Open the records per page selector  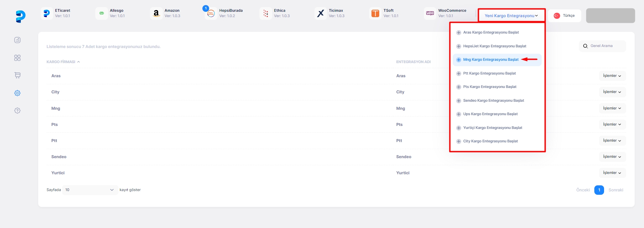[x=90, y=190]
